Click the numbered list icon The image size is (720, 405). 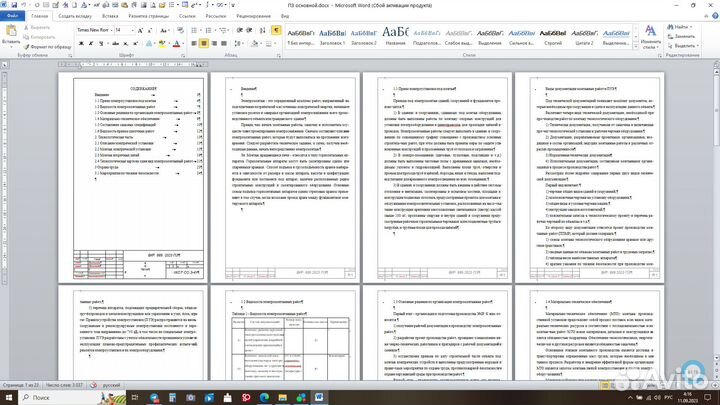coord(210,30)
